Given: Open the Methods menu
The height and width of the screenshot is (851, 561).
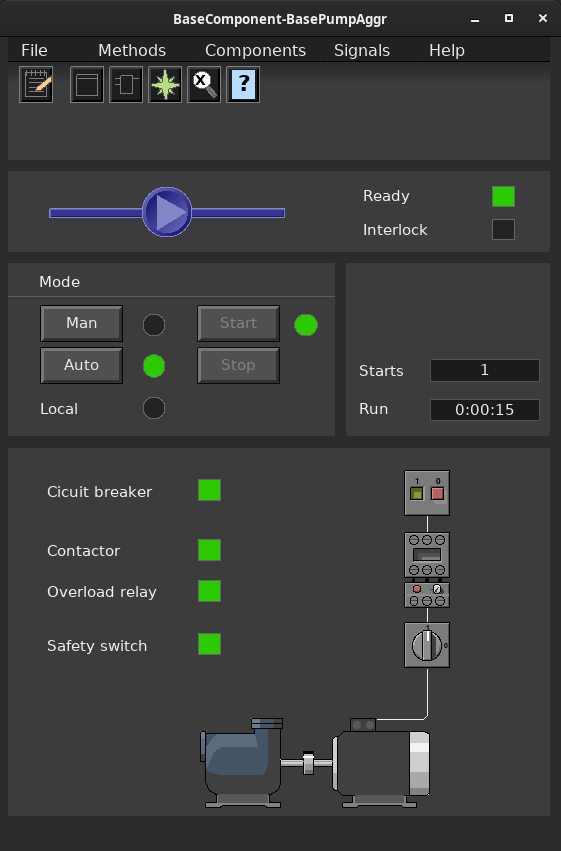Looking at the screenshot, I should click(132, 50).
